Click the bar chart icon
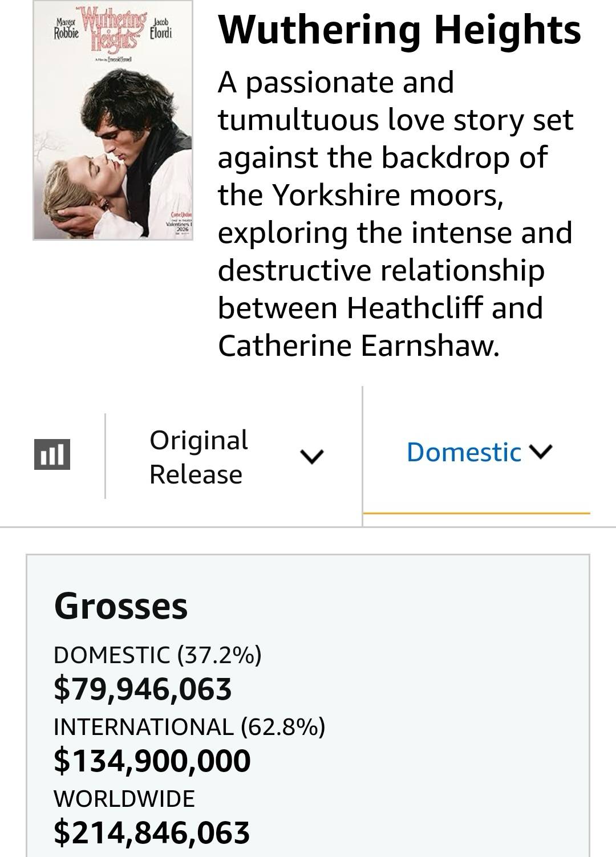 click(52, 454)
